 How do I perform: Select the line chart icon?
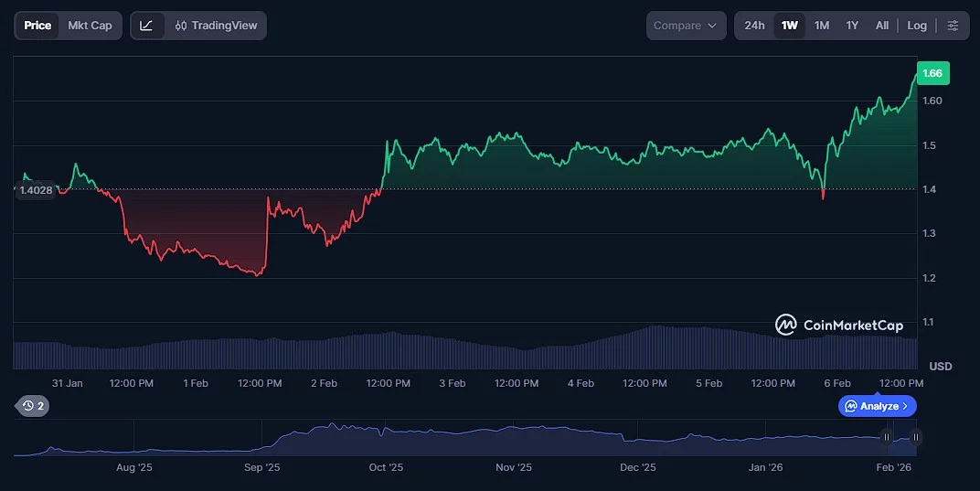(146, 26)
